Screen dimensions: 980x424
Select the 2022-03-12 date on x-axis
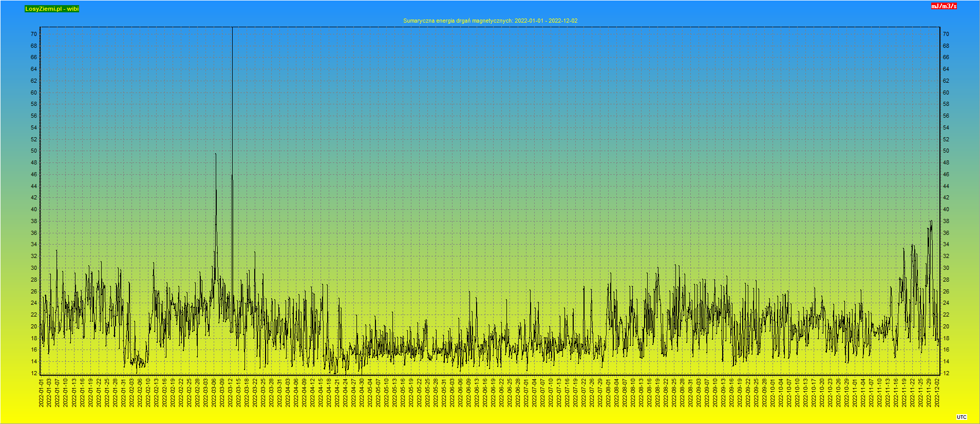click(x=230, y=393)
